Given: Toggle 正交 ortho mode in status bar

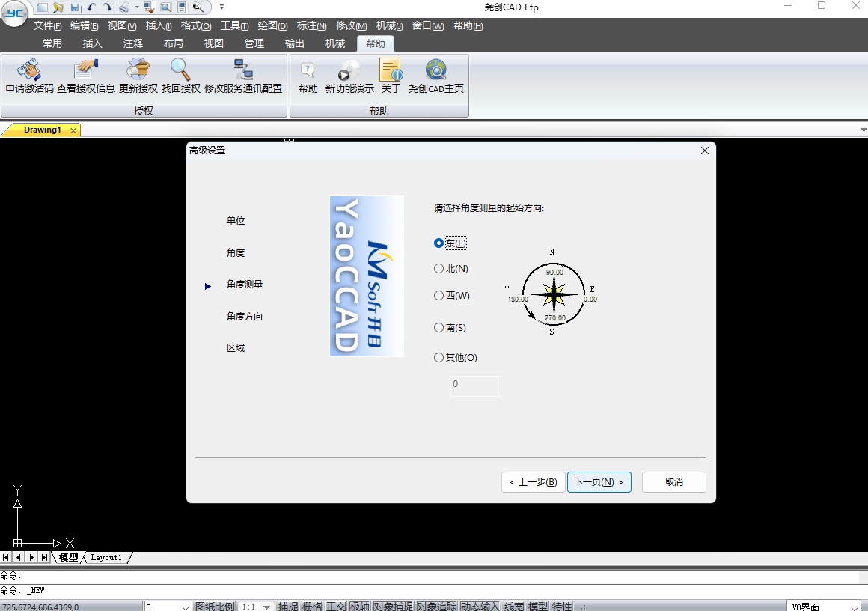Looking at the screenshot, I should 336,607.
